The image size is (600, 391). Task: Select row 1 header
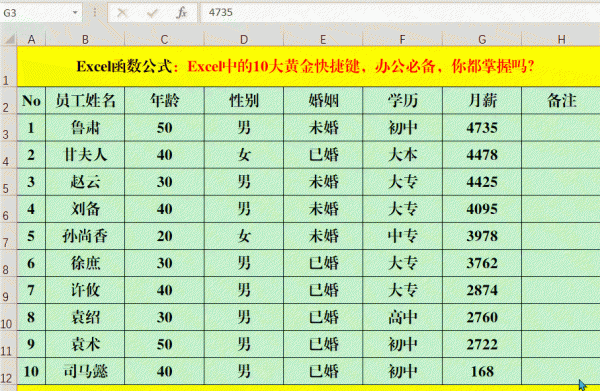(8, 66)
